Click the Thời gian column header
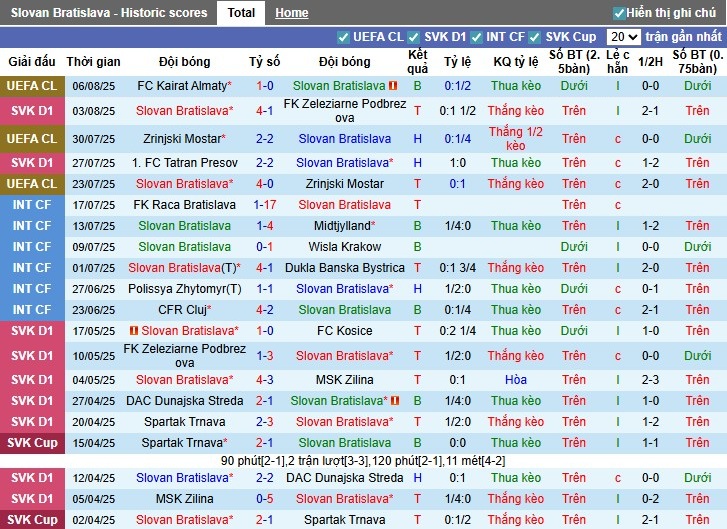 pos(93,62)
